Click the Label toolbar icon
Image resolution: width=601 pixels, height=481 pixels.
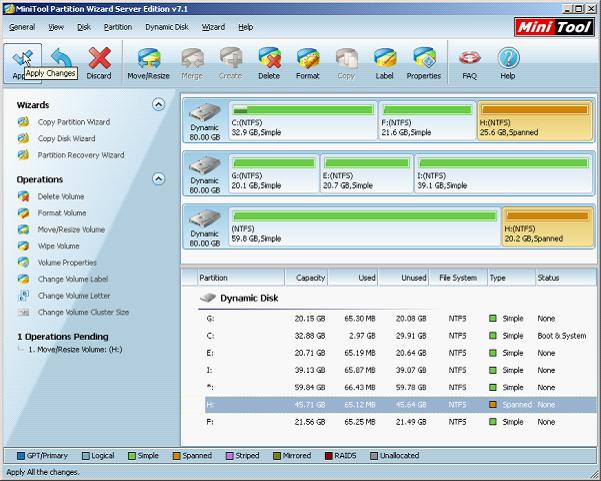[384, 58]
